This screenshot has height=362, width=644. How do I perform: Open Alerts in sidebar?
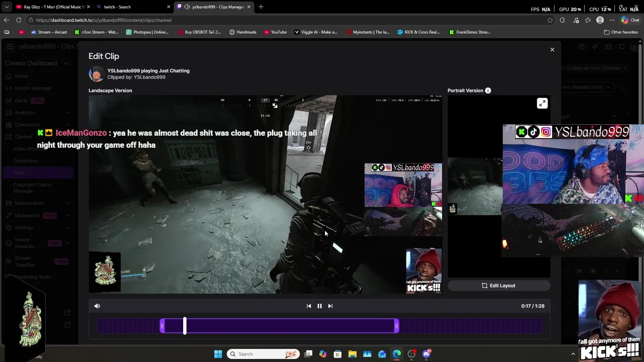tap(21, 101)
